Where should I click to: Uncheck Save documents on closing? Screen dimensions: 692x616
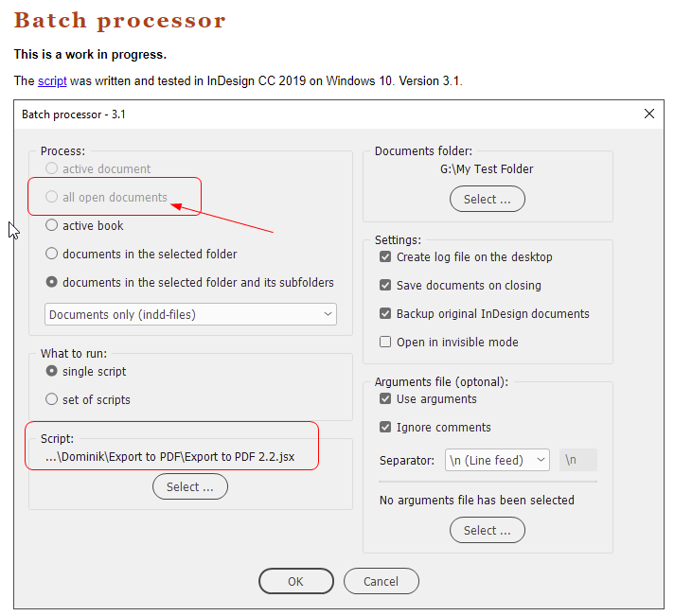[x=385, y=286]
